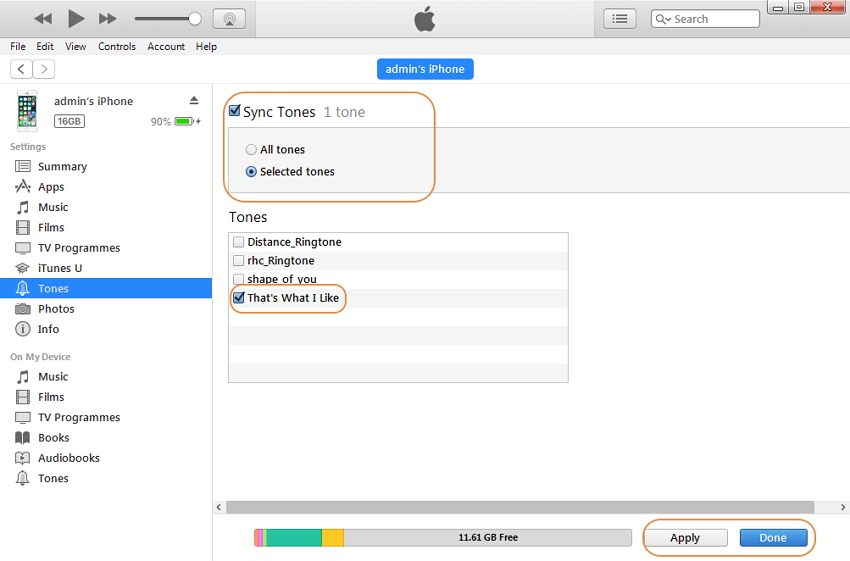Uncheck the Sync Tones checkbox
This screenshot has width=850, height=561.
pyautogui.click(x=235, y=112)
